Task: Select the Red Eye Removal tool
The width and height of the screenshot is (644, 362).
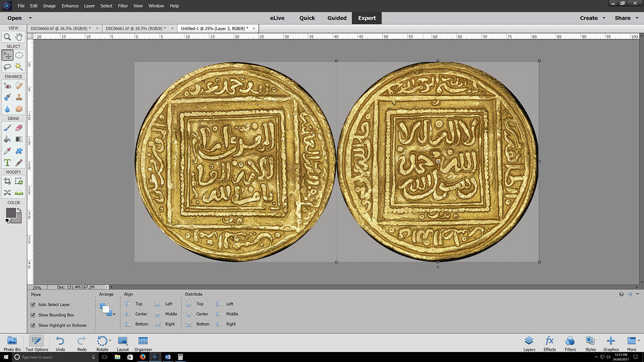Action: (7, 86)
